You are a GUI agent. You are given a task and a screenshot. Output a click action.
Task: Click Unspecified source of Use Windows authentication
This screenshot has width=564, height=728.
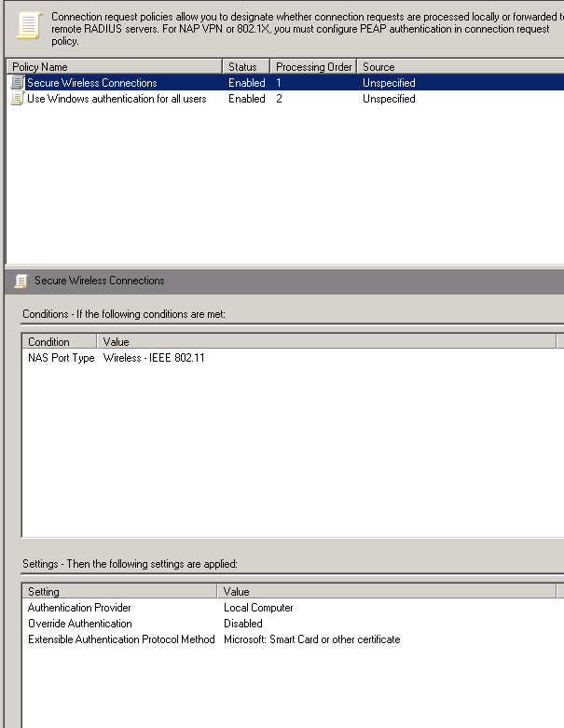pyautogui.click(x=389, y=99)
